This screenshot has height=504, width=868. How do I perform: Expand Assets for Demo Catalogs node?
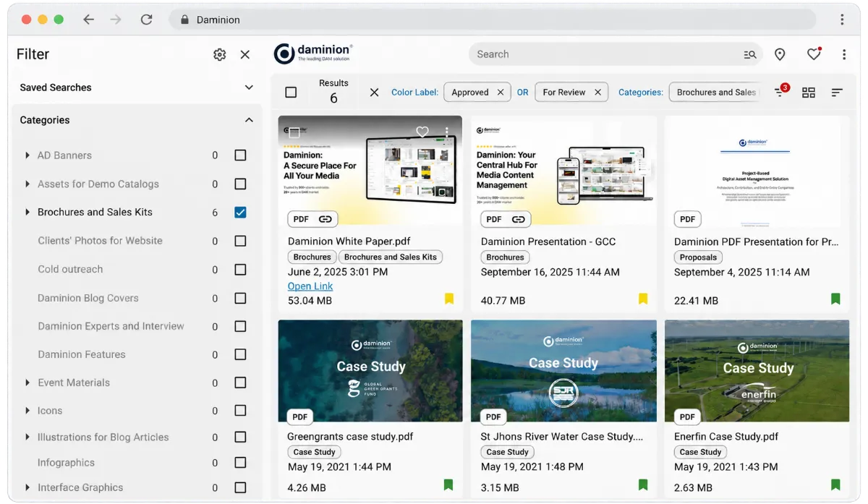click(x=27, y=184)
